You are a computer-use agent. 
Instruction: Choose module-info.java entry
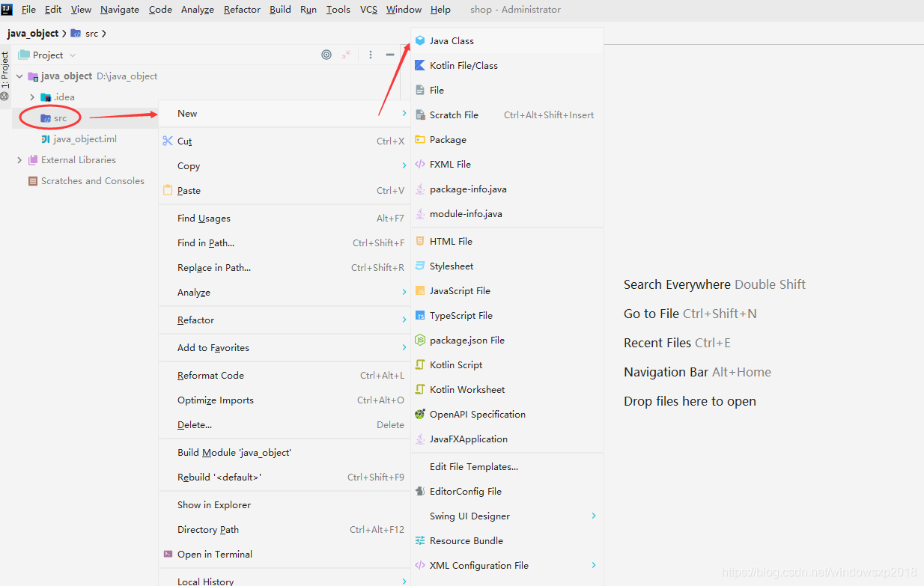507,214
